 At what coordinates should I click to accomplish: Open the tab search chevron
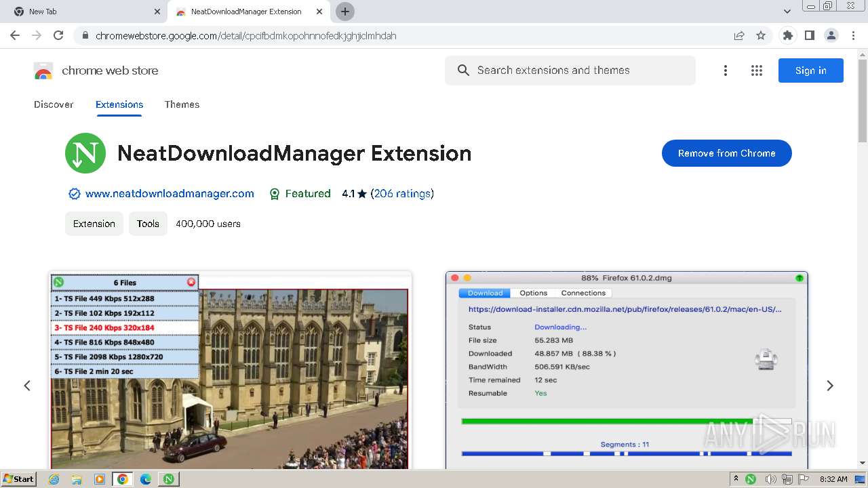click(x=787, y=12)
